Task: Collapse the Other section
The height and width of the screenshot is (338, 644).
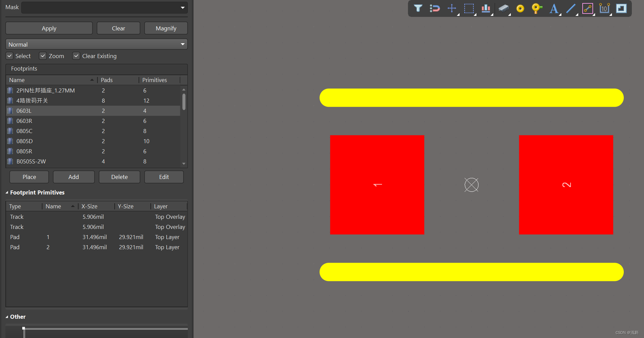Action: pos(7,317)
